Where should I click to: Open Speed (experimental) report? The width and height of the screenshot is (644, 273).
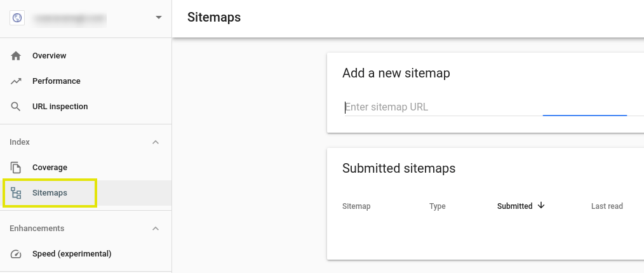(x=72, y=254)
